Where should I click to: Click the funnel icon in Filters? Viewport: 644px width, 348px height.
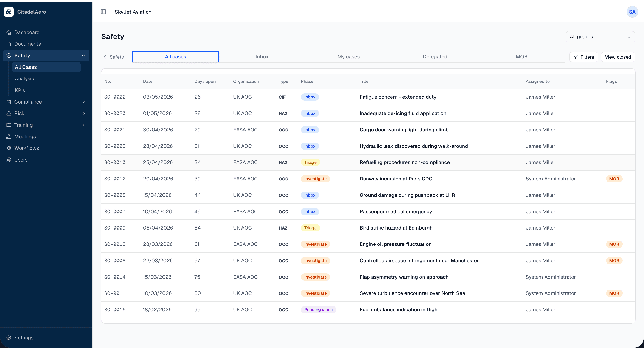[x=576, y=57]
